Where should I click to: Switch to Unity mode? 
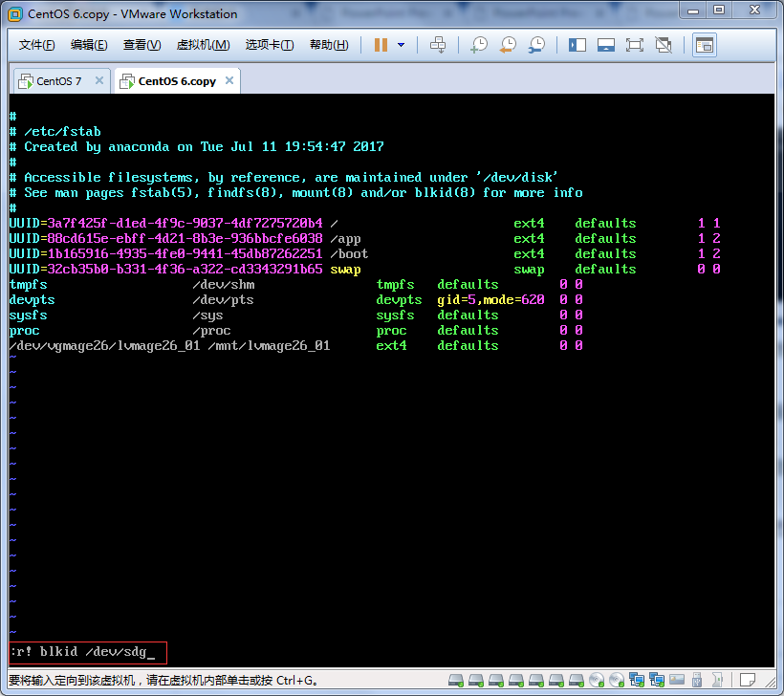664,45
